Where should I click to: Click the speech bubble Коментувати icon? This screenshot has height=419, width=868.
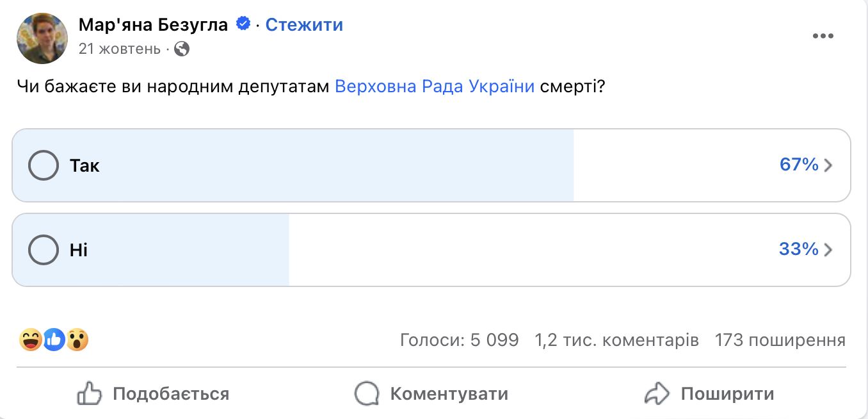pos(367,393)
